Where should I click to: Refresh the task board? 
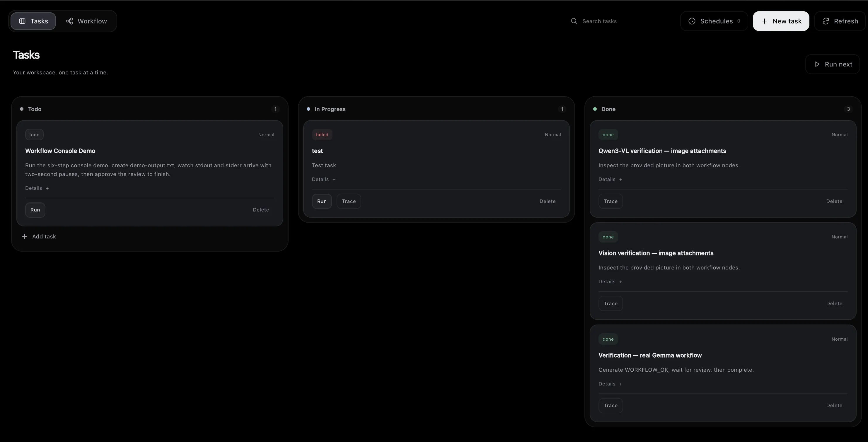[x=840, y=21]
